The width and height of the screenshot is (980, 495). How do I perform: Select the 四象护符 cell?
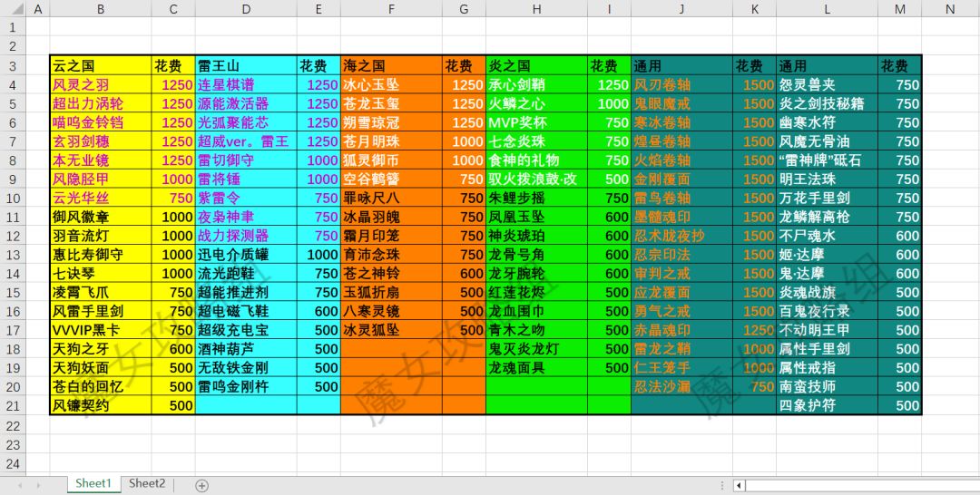[x=827, y=405]
